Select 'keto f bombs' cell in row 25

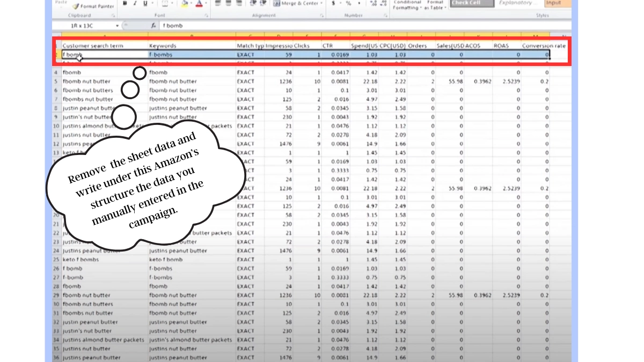pos(105,260)
